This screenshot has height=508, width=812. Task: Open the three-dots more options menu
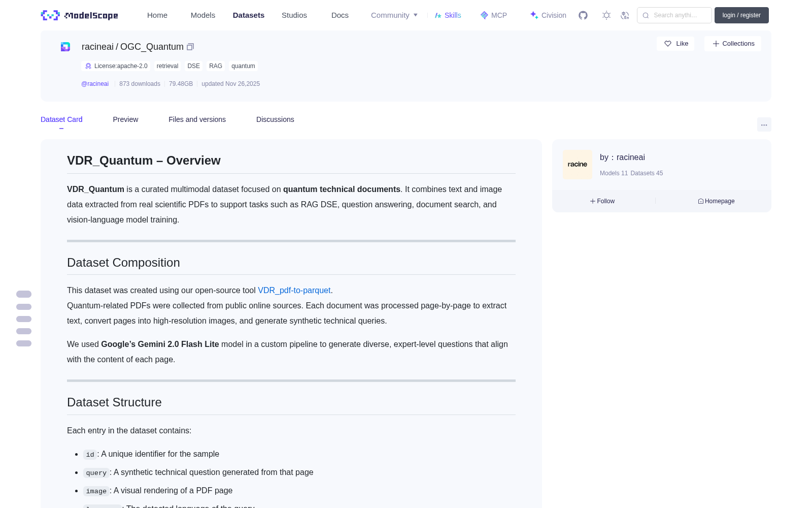(764, 124)
